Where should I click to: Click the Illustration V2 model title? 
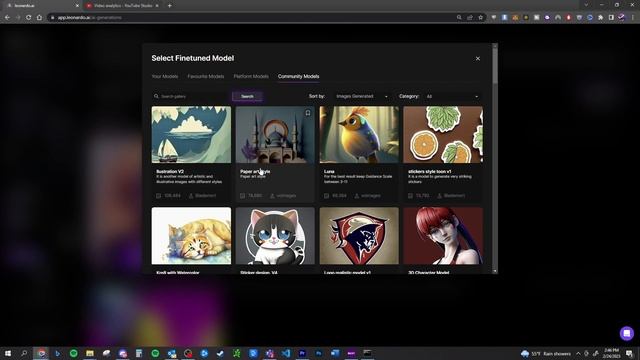(x=170, y=171)
